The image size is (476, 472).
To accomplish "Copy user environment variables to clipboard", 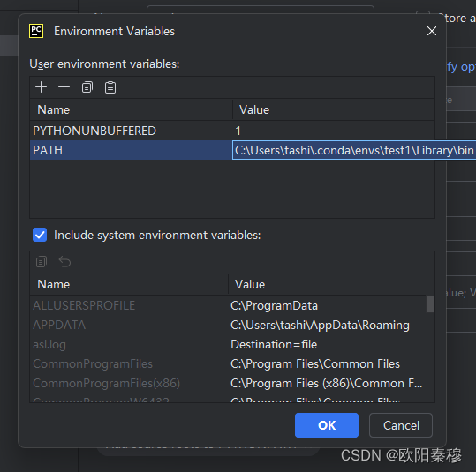I will (87, 87).
